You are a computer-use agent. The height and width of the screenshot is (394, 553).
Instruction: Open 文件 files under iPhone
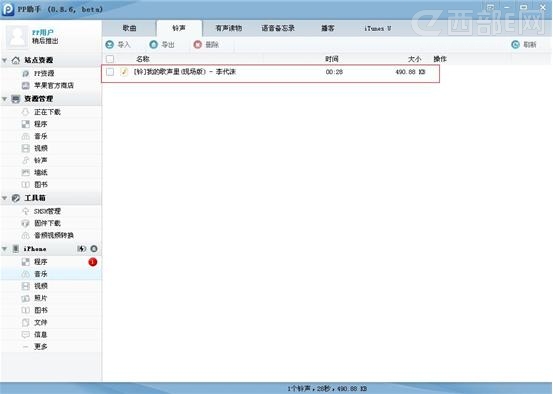click(51, 322)
